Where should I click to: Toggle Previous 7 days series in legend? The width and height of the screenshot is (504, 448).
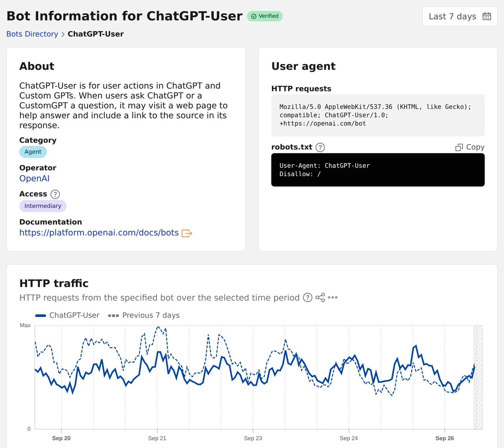click(144, 315)
